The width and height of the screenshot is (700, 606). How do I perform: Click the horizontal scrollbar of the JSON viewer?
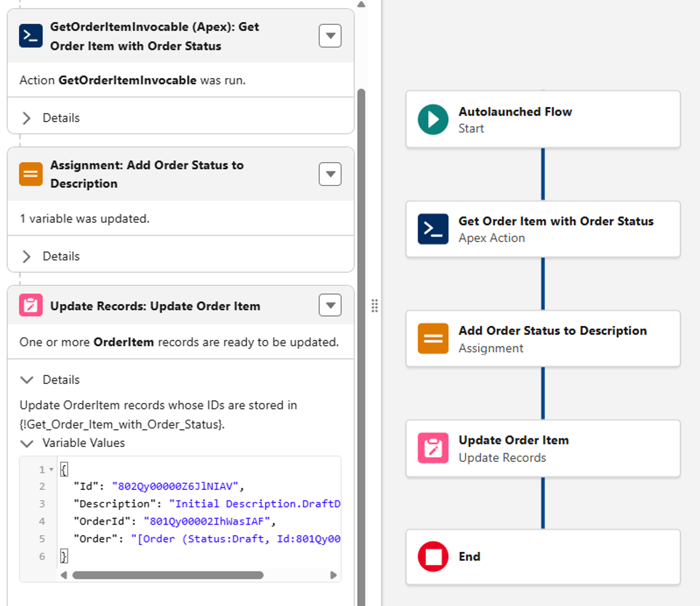pos(168,575)
